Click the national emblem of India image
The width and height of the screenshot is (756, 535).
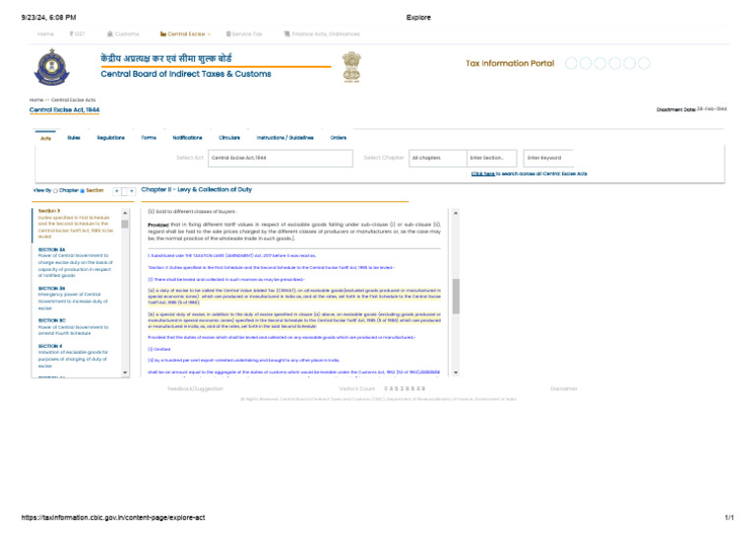(x=351, y=67)
